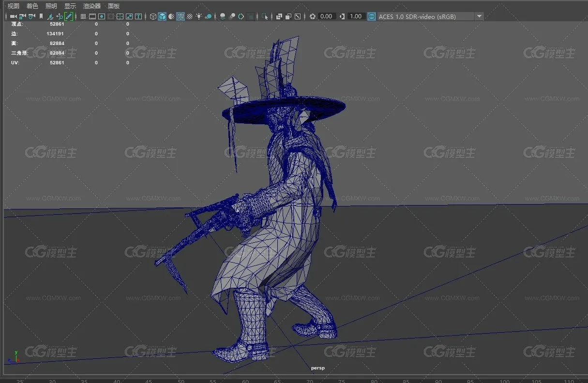Click the Exposure value field 0.00

pos(327,16)
